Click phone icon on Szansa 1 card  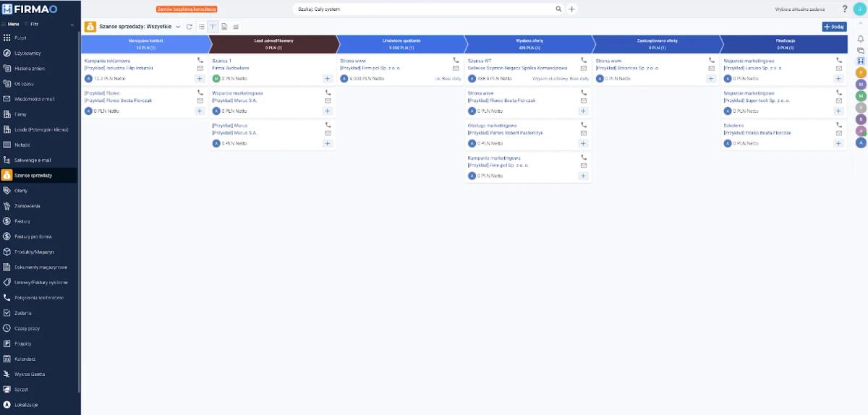pyautogui.click(x=328, y=61)
